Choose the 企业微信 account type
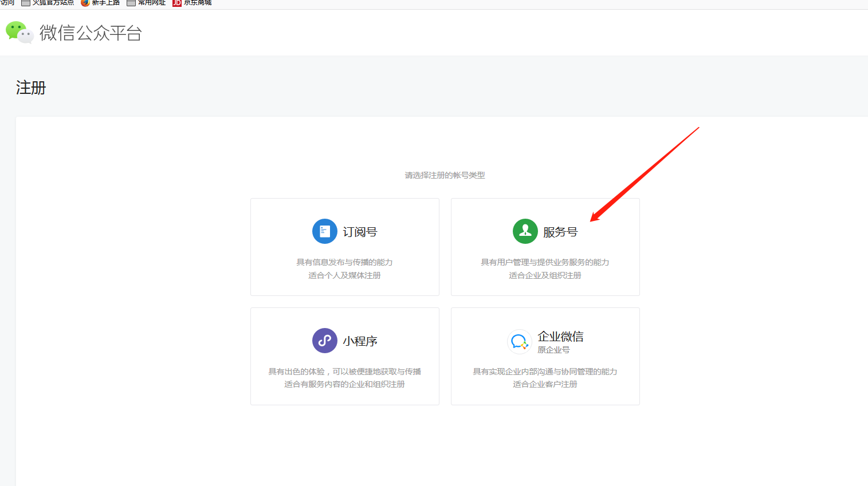Screen dimensions: 868x486 (545, 356)
